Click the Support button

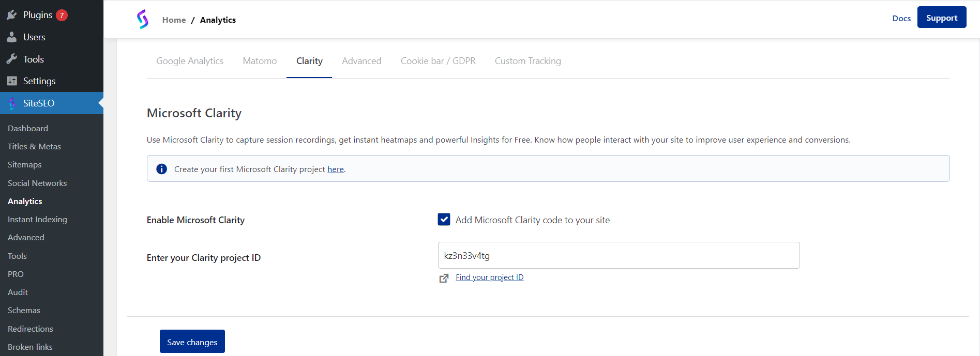[x=942, y=17]
